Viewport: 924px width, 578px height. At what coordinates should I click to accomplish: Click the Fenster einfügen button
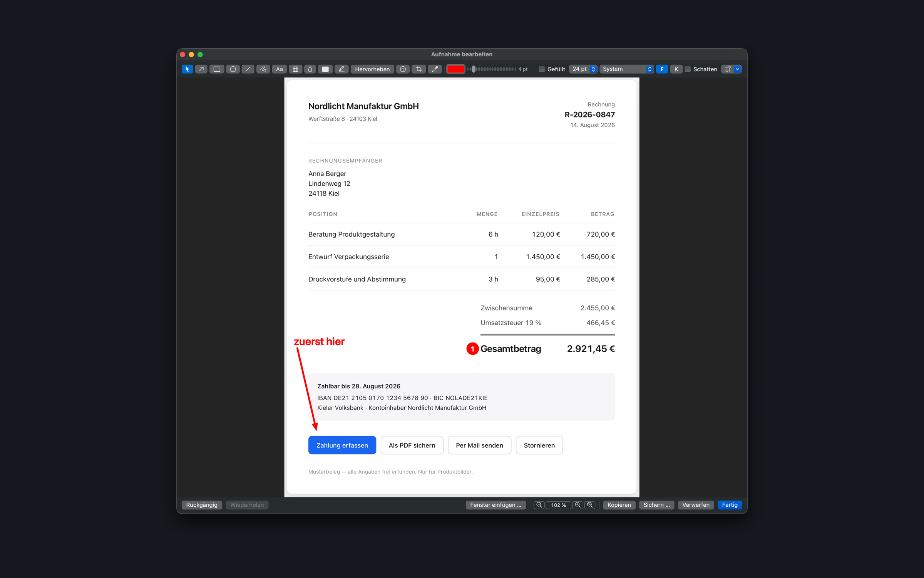tap(495, 505)
